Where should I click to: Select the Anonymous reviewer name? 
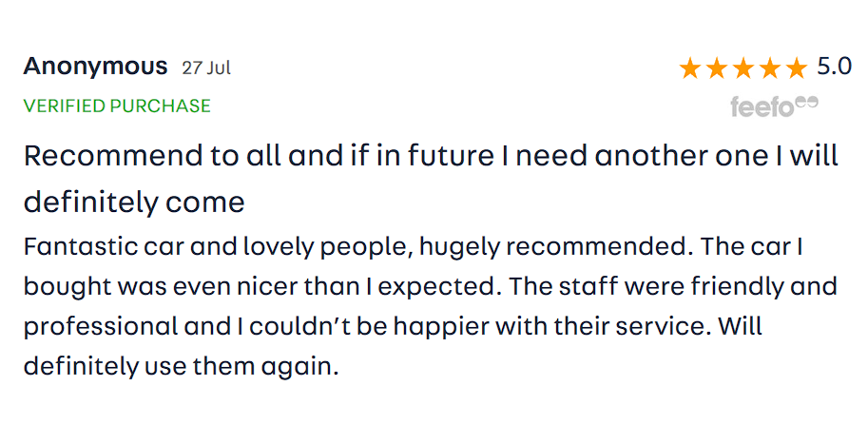pyautogui.click(x=95, y=67)
